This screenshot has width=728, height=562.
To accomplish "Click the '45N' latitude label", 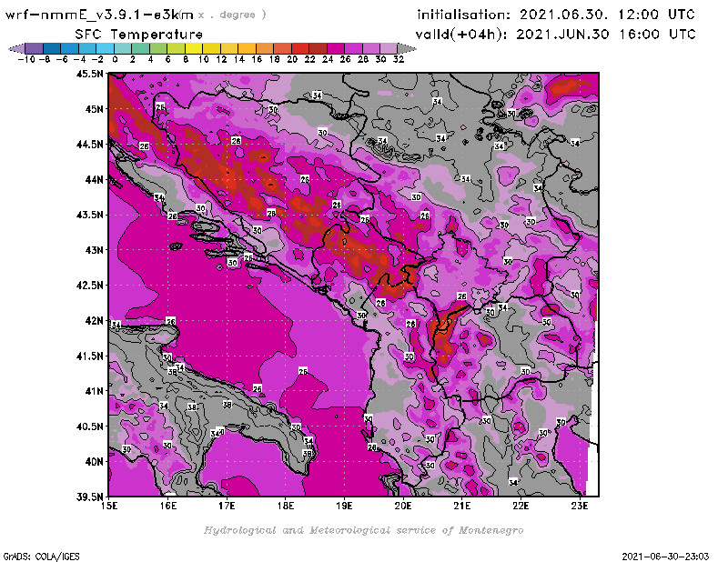I will click(94, 109).
